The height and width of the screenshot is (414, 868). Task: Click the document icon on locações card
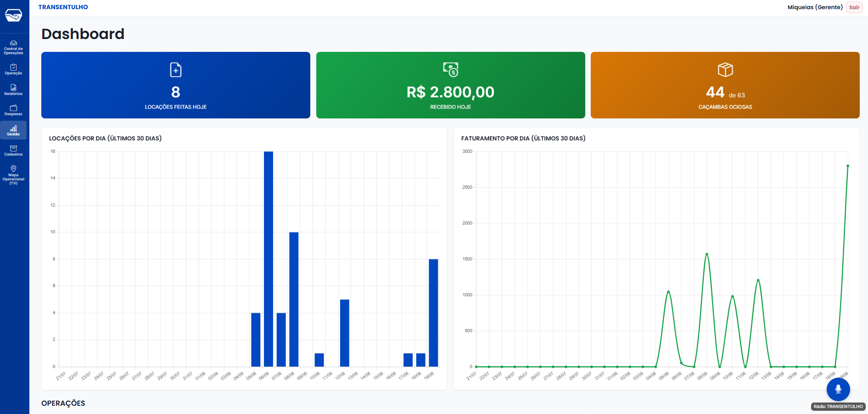pos(176,70)
